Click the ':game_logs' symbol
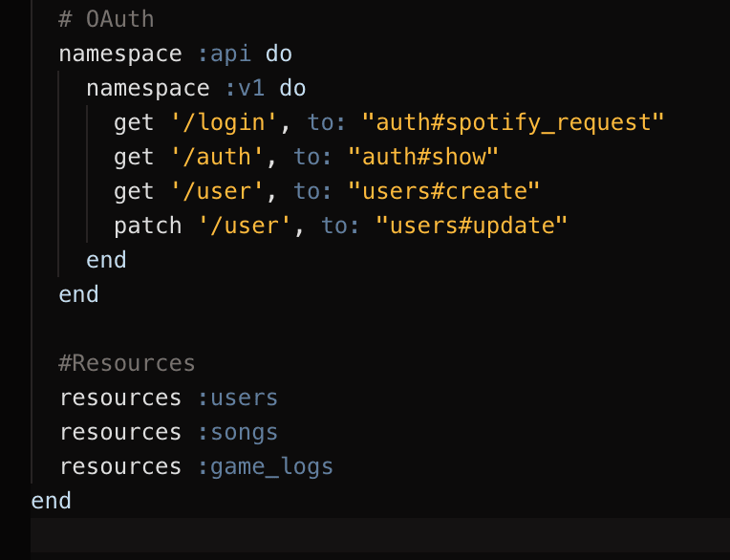 pyautogui.click(x=266, y=467)
